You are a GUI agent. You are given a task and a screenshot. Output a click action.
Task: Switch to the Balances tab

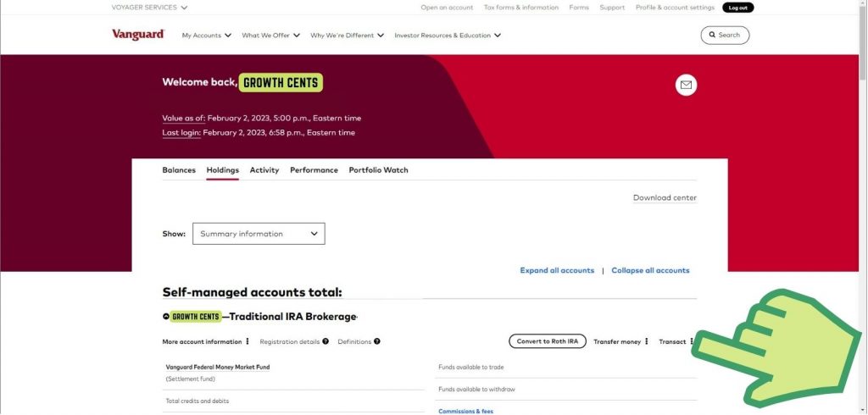pos(179,170)
